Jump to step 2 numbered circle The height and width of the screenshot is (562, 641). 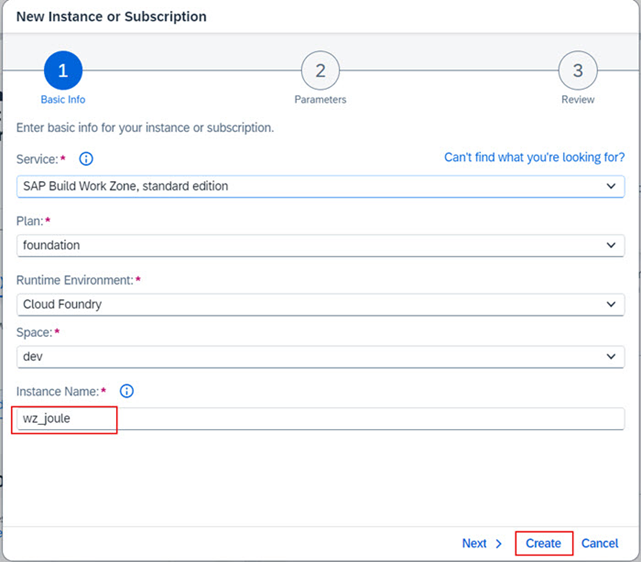click(320, 71)
